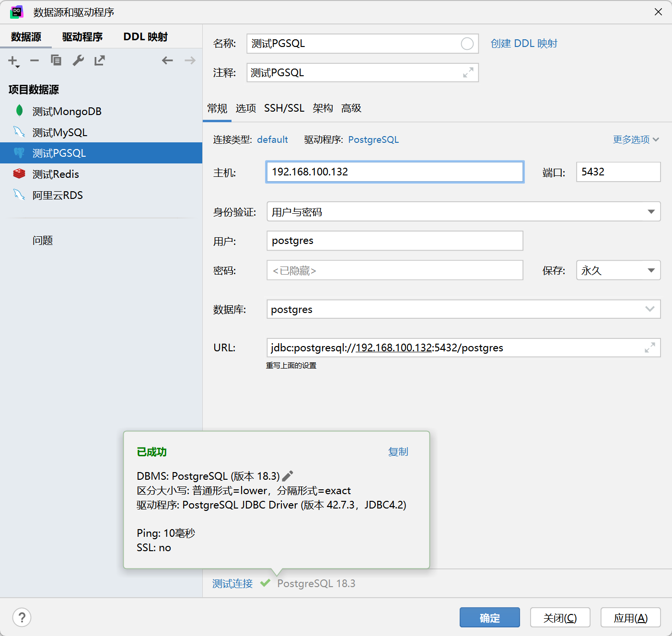Expand 更多选项 menu
This screenshot has height=636, width=672.
(636, 139)
